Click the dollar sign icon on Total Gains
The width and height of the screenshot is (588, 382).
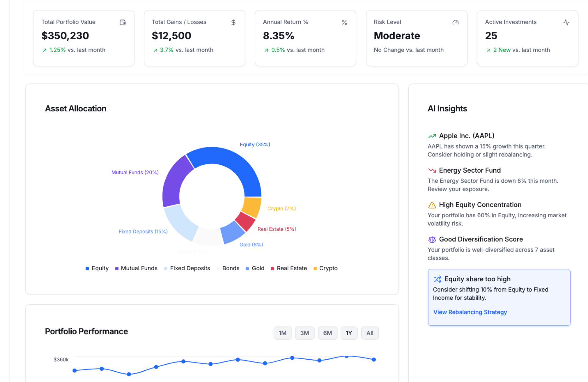[x=233, y=22]
